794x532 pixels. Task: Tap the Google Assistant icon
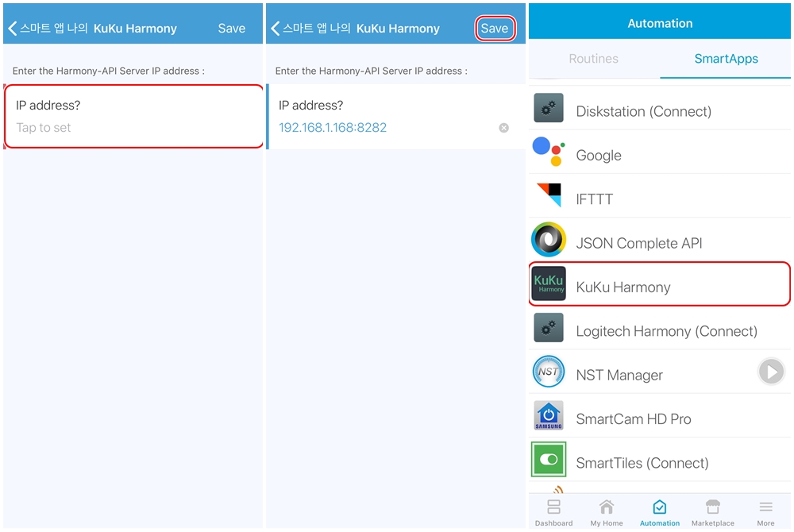tap(549, 152)
